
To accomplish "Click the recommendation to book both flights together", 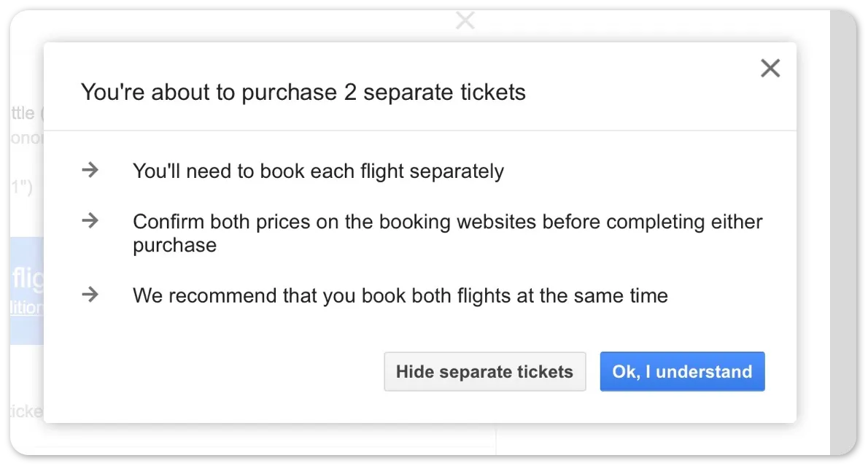I will 400,295.
